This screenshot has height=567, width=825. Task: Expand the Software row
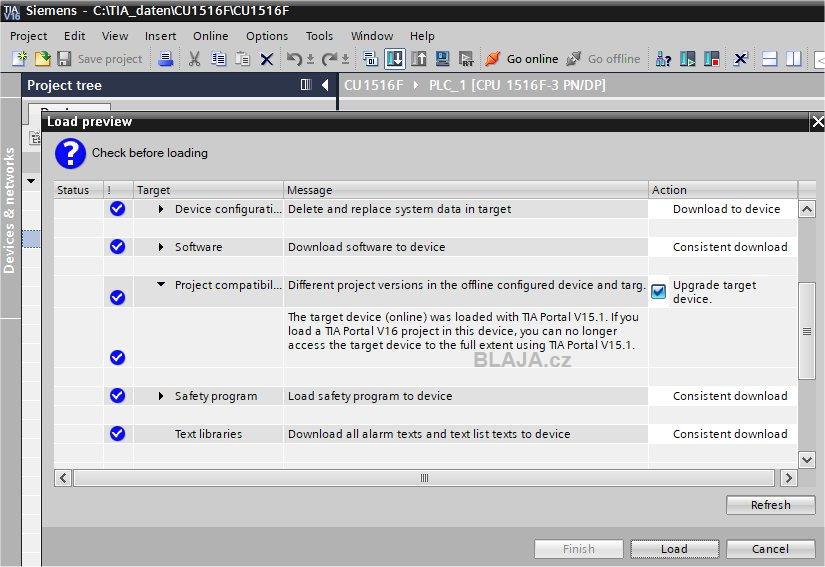[x=161, y=247]
